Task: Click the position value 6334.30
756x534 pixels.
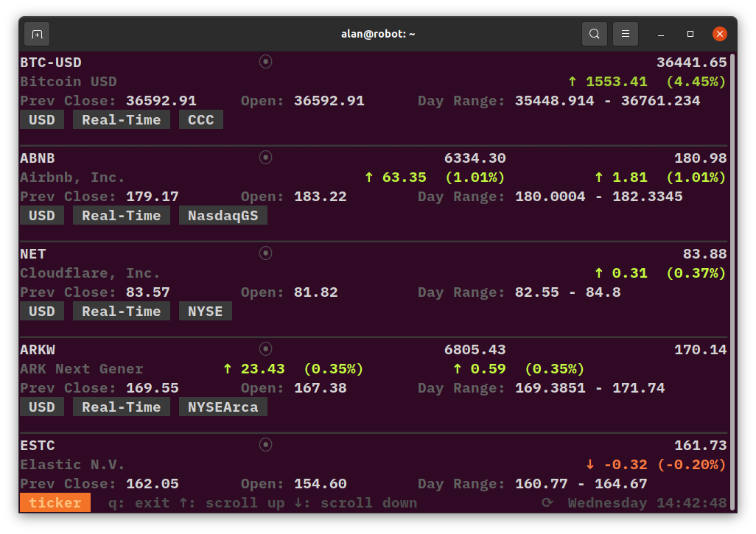Action: point(475,158)
